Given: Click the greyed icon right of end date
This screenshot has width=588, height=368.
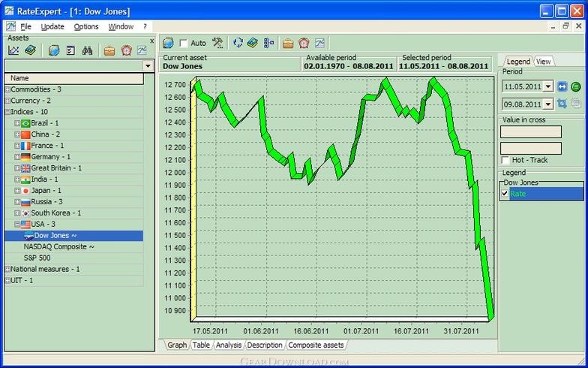Looking at the screenshot, I should [576, 104].
